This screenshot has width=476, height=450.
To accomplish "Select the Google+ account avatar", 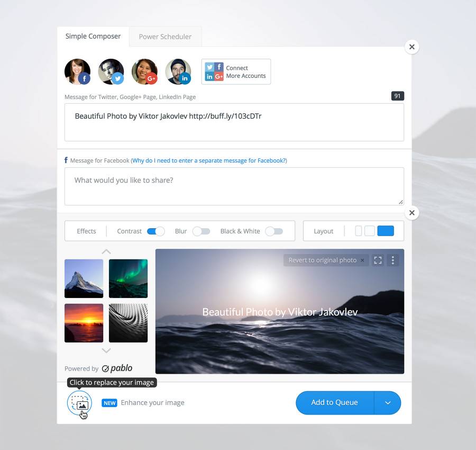I will 144,71.
